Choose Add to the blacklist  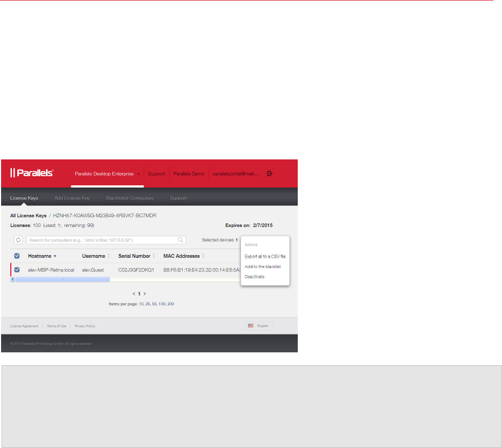(263, 266)
